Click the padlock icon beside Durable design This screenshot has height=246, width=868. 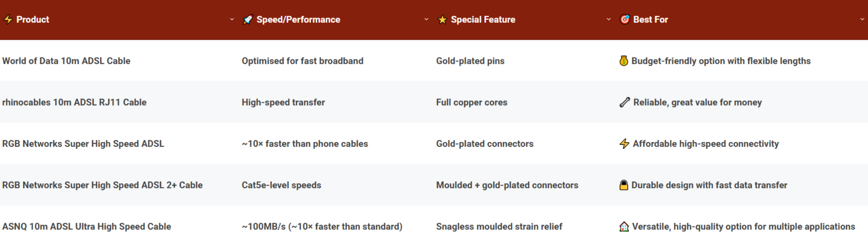point(624,185)
